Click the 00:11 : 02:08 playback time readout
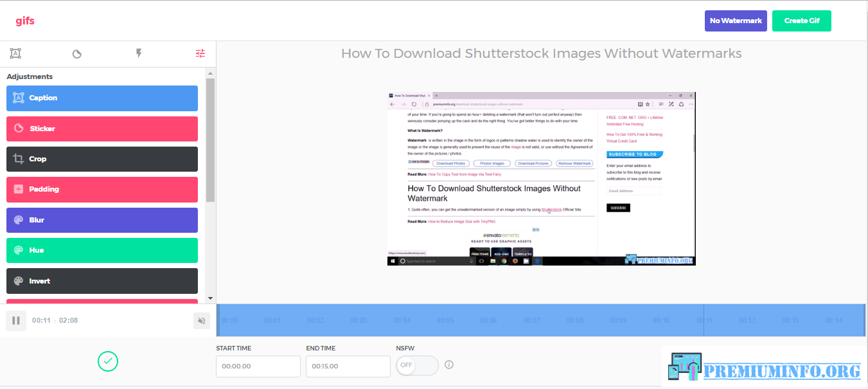The height and width of the screenshot is (389, 868). tap(55, 320)
